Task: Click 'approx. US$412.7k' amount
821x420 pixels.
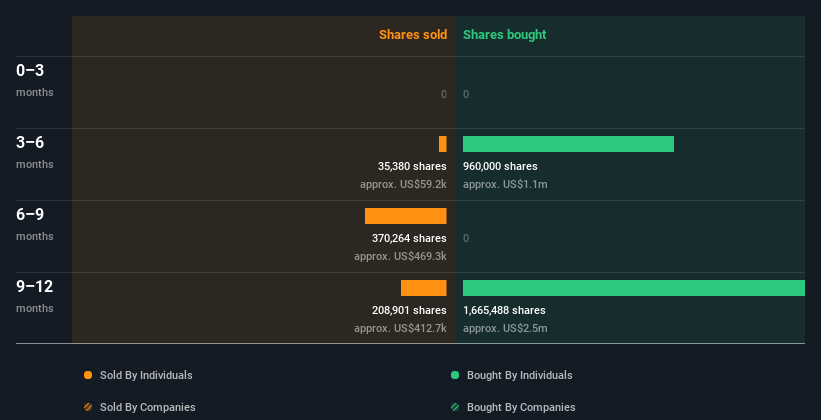Action: point(400,328)
